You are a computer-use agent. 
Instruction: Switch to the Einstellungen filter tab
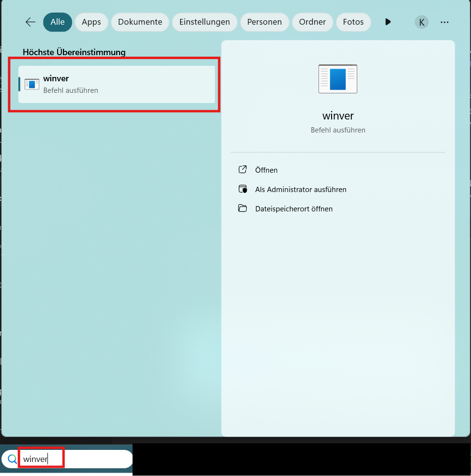coord(204,22)
